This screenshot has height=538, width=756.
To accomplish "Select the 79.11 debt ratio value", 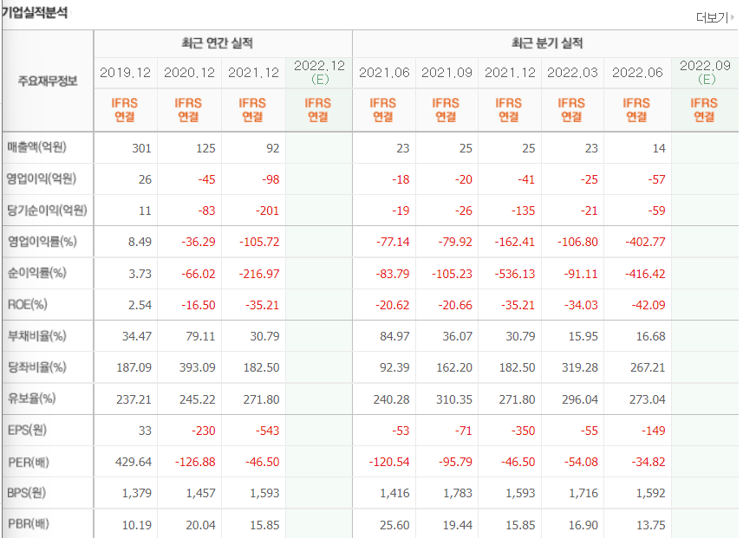I will click(x=200, y=336).
